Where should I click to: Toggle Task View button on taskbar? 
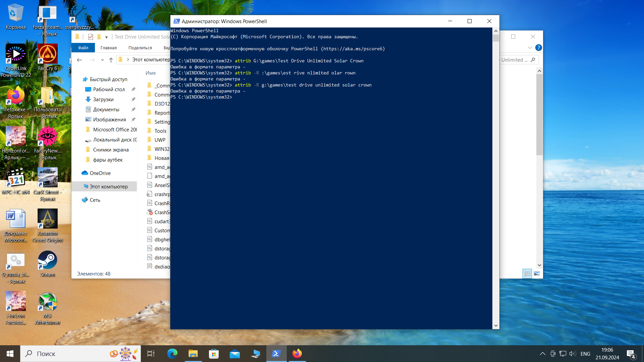151,354
